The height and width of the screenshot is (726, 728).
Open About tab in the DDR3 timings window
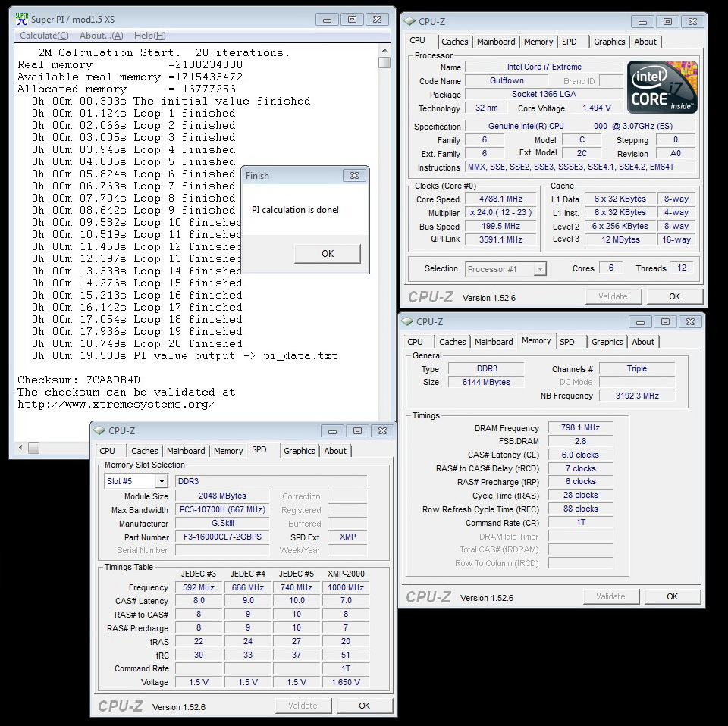(x=643, y=342)
